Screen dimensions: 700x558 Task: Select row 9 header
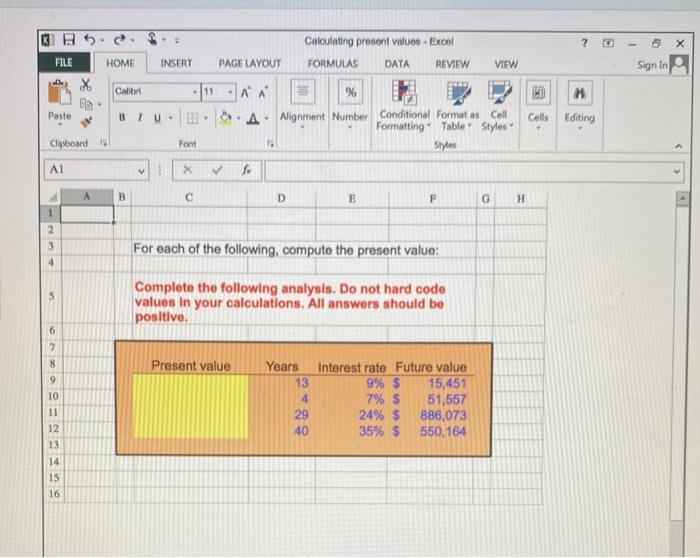[53, 380]
